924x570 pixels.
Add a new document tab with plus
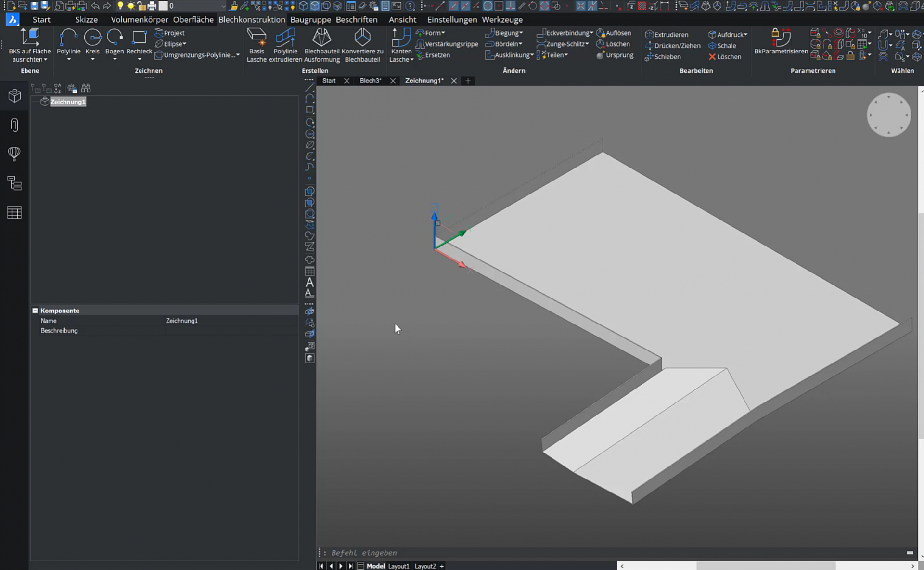468,81
